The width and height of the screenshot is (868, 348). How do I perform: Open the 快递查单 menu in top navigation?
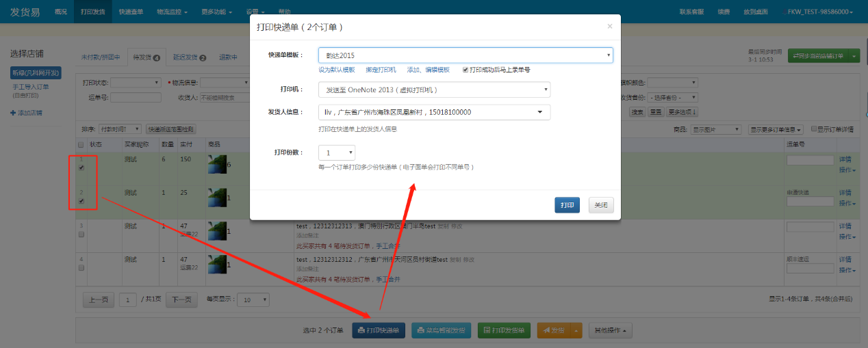tap(131, 12)
